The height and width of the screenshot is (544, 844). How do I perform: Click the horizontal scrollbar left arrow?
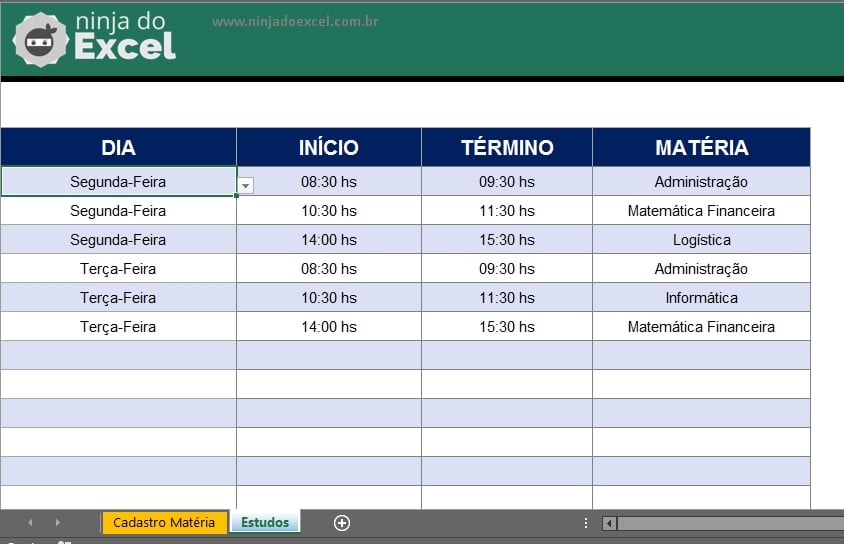tap(609, 523)
